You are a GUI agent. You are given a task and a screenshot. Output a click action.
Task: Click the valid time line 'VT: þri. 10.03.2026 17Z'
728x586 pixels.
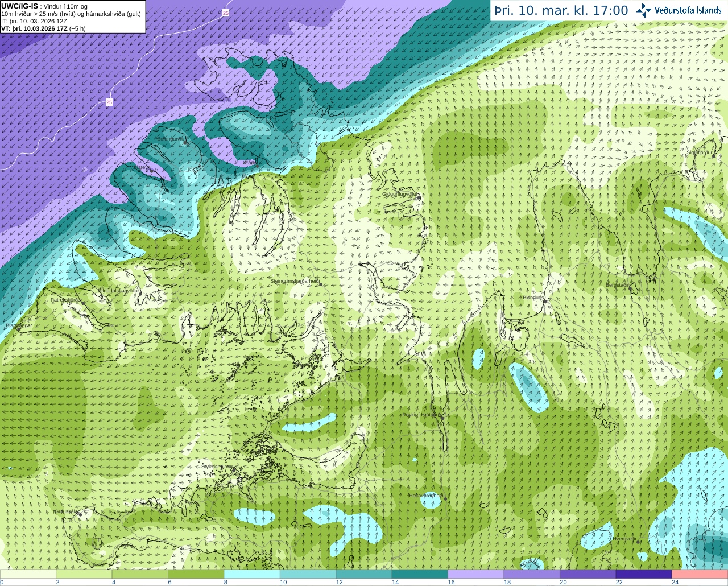tap(34, 28)
